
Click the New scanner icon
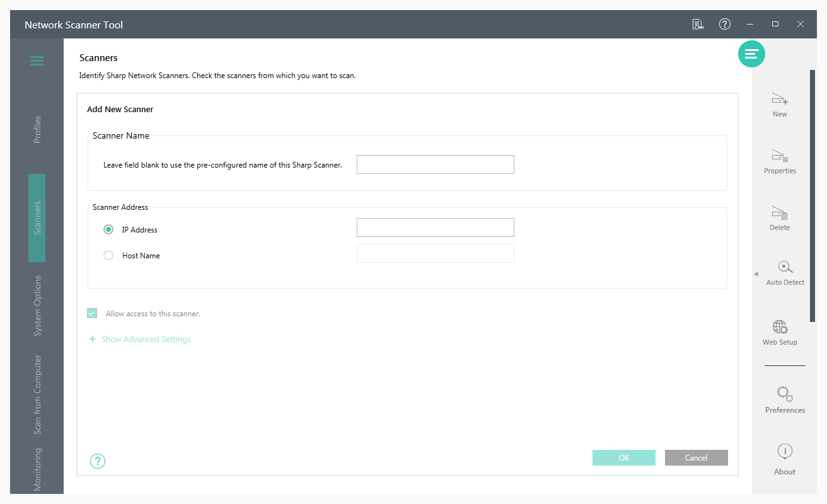[780, 100]
